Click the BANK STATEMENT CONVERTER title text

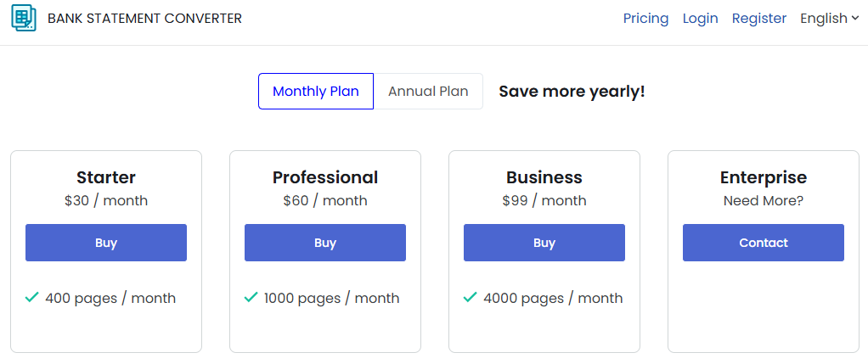pos(144,18)
